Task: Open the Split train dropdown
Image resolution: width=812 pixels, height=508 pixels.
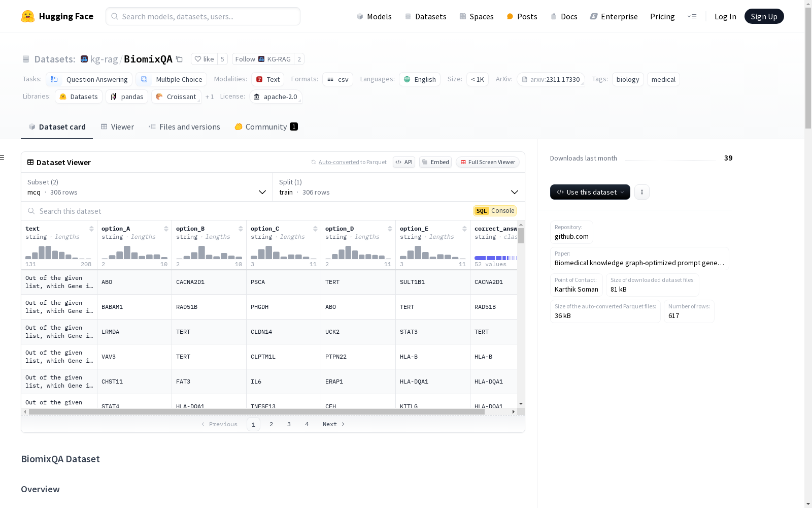Action: tap(399, 187)
